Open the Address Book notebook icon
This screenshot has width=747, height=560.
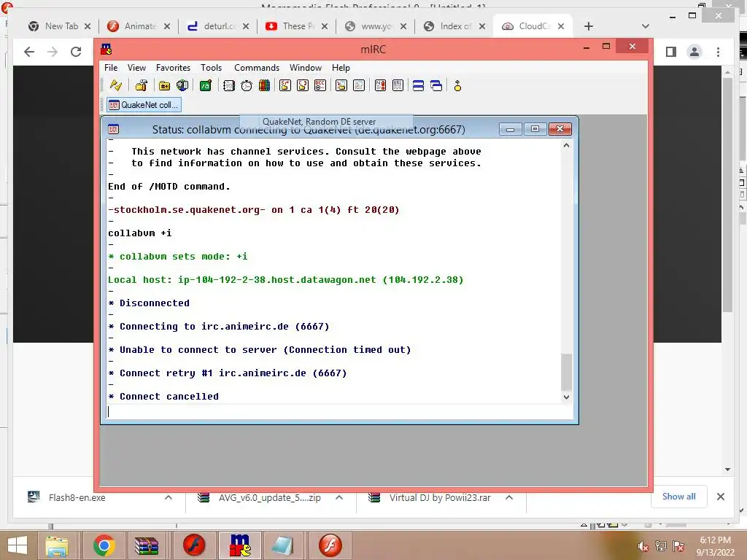[228, 86]
